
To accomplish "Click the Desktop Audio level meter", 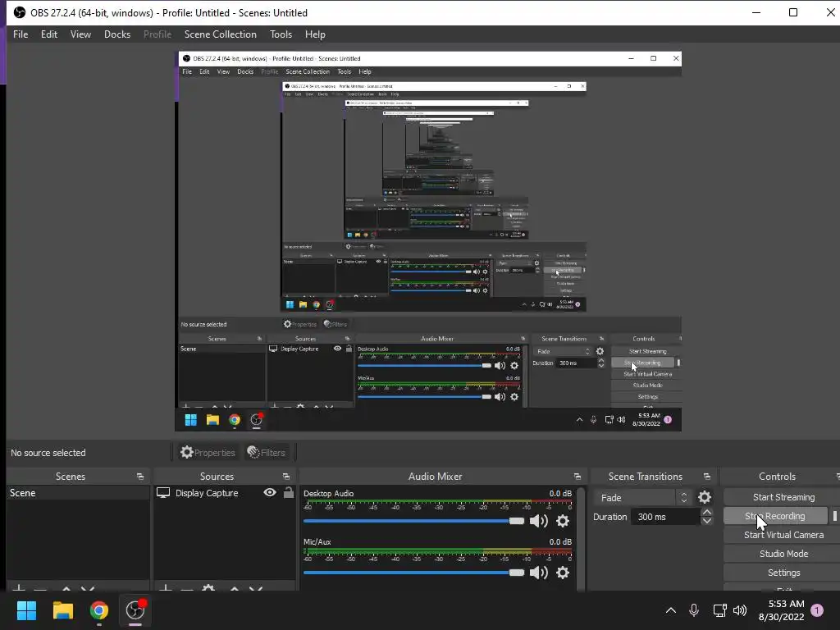I will (x=437, y=503).
